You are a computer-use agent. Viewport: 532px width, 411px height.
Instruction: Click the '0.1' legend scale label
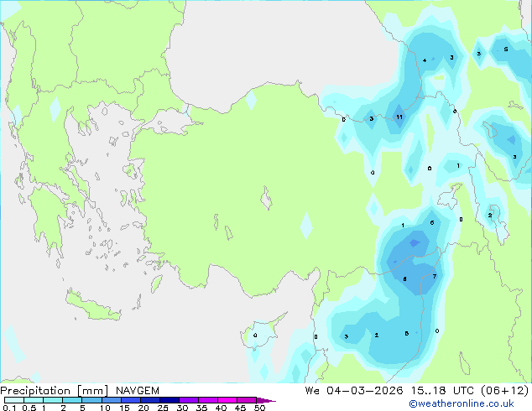[9, 408]
